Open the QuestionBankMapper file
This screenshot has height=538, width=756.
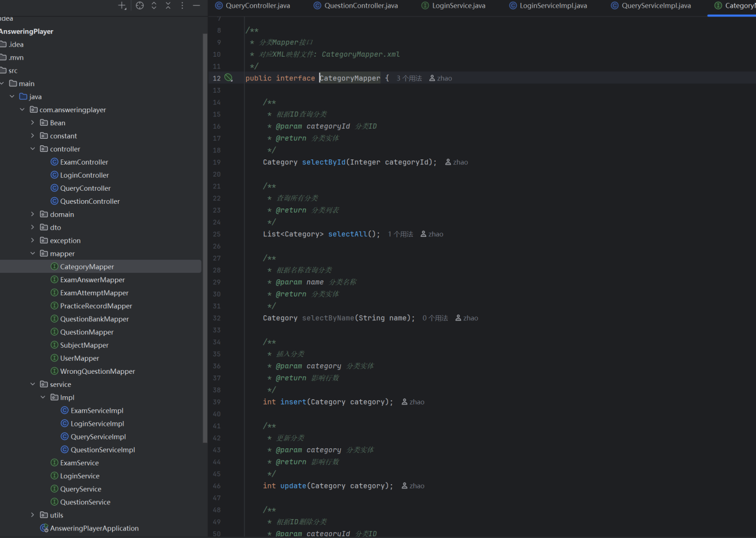tap(94, 319)
